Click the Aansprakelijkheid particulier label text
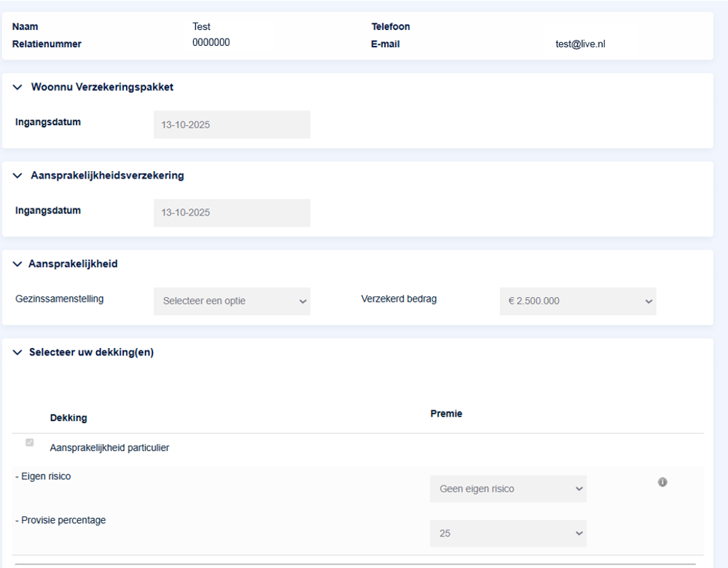The width and height of the screenshot is (728, 568). point(109,449)
